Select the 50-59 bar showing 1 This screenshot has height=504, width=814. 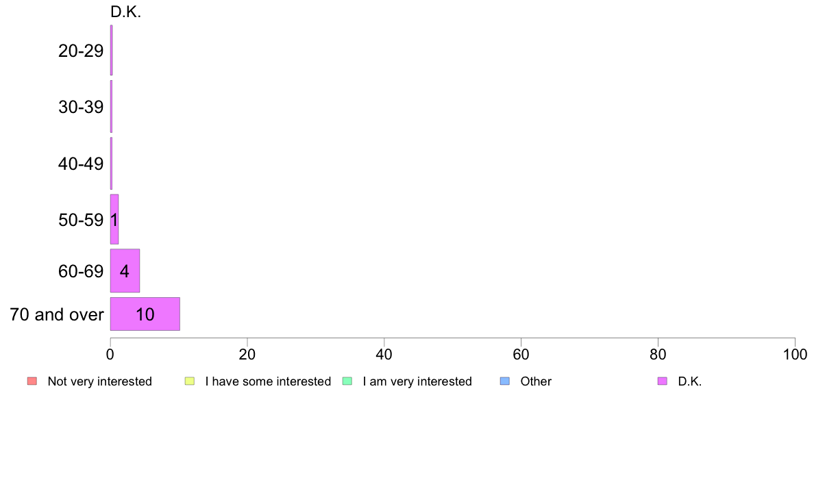click(114, 219)
